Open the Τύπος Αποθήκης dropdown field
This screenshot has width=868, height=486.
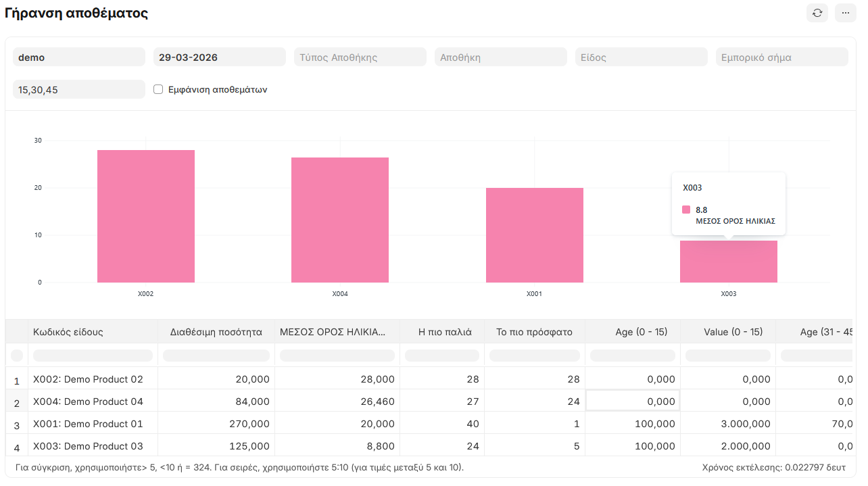tap(360, 57)
